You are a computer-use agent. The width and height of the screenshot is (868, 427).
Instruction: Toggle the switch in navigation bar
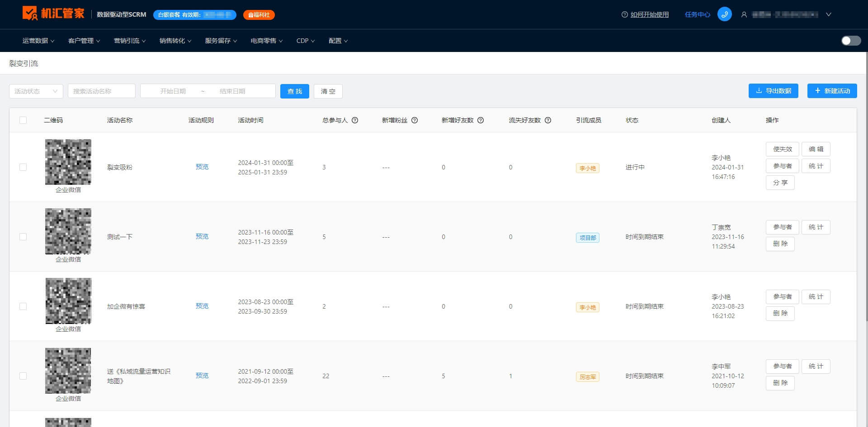pyautogui.click(x=851, y=41)
